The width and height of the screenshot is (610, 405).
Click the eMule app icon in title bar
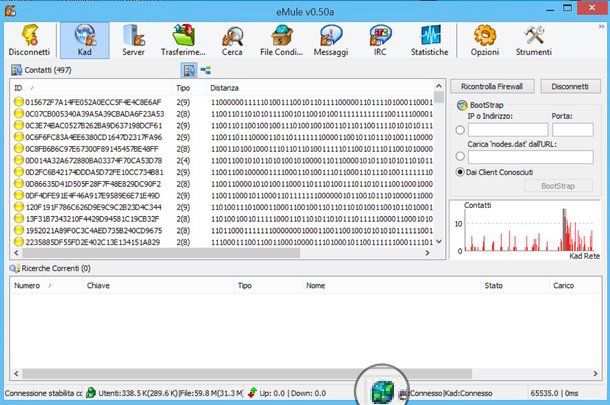[11, 11]
